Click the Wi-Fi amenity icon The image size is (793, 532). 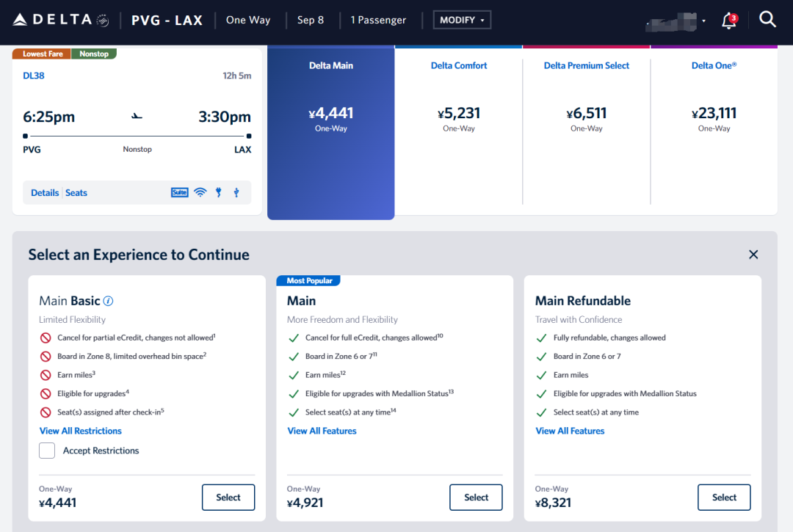pyautogui.click(x=200, y=192)
